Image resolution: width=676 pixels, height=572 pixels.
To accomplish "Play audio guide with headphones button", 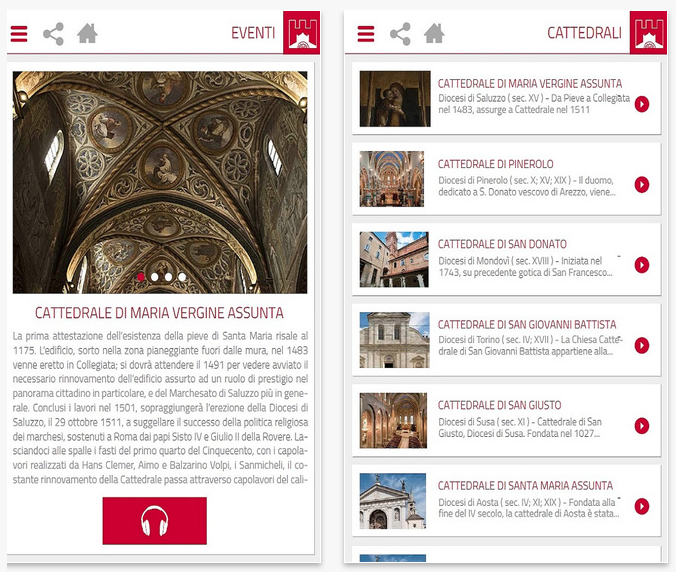I will [155, 521].
